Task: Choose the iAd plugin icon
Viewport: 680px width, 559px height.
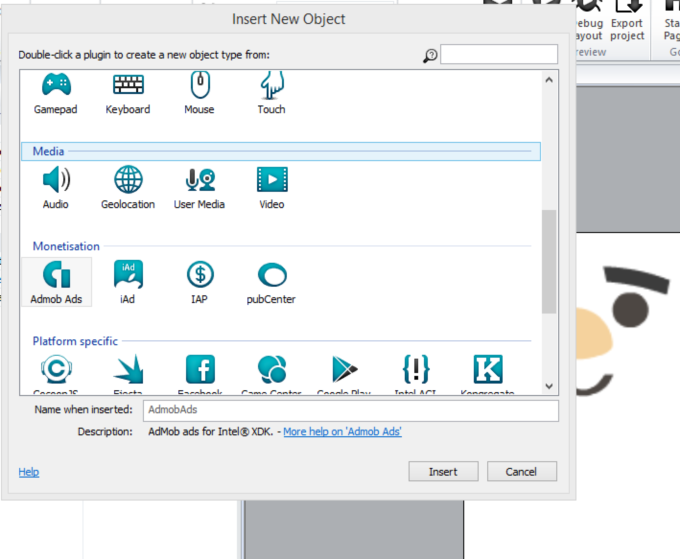Action: [128, 274]
